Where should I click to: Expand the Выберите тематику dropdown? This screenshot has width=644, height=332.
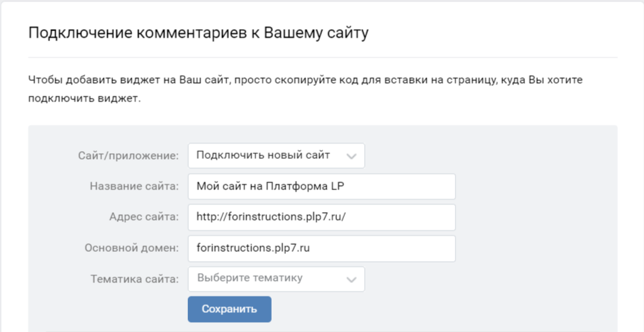click(x=276, y=278)
